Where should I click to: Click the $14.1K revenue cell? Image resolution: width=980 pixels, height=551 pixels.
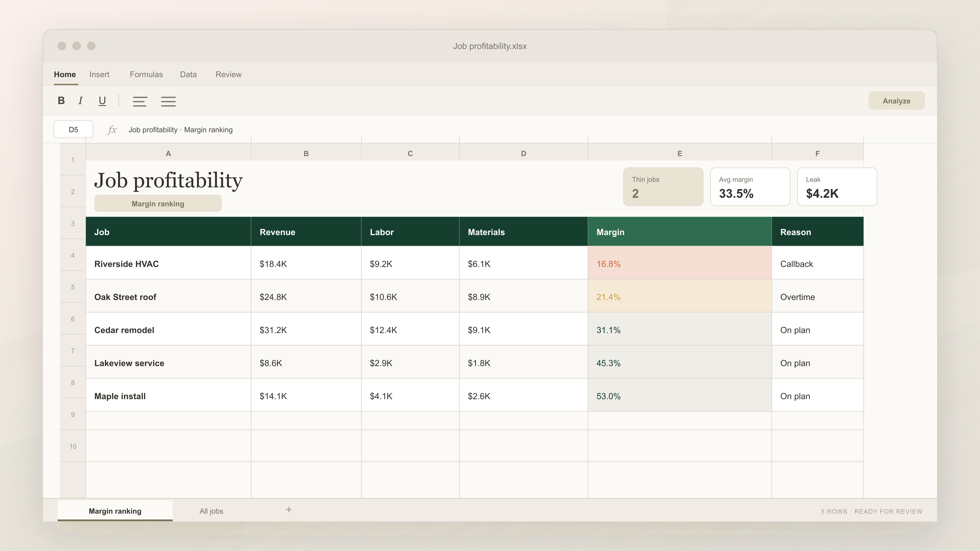pyautogui.click(x=306, y=395)
